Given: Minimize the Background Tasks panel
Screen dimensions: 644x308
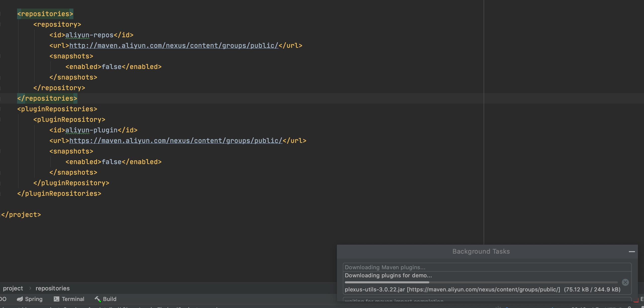Looking at the screenshot, I should 632,251.
